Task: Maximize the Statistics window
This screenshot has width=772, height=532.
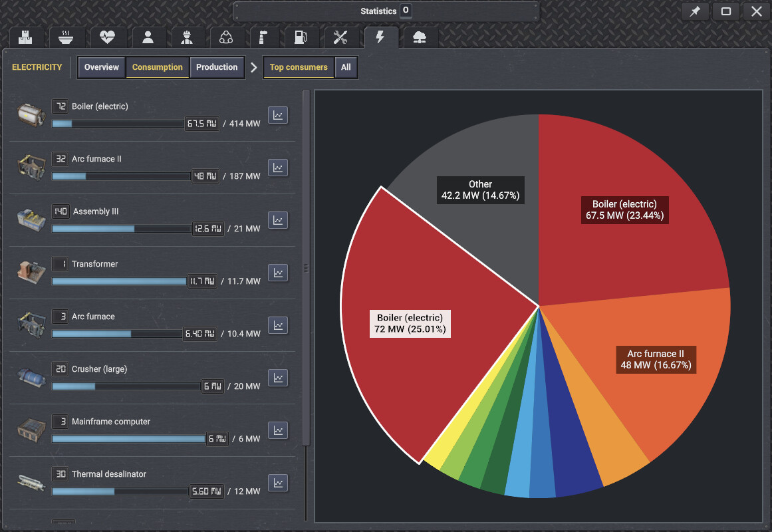Action: tap(725, 11)
